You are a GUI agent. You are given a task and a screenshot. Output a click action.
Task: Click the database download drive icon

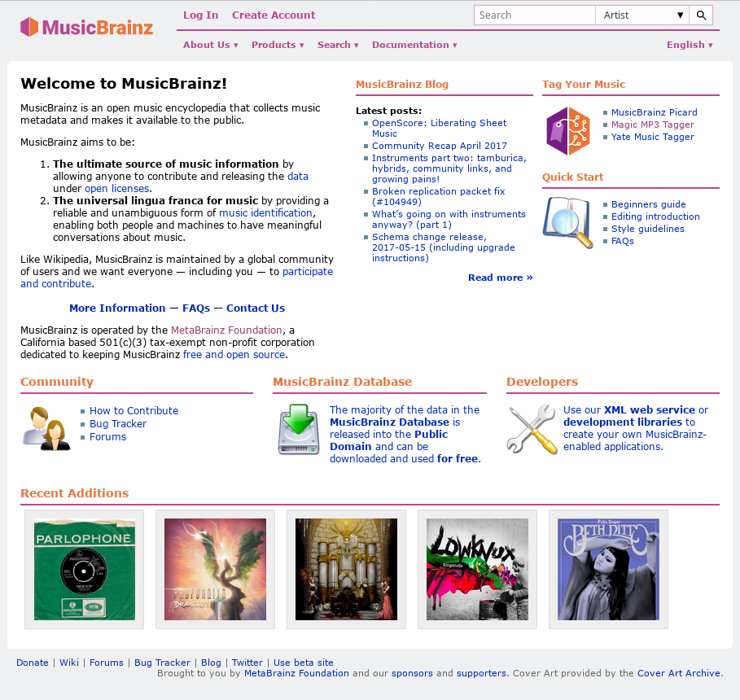tap(299, 429)
